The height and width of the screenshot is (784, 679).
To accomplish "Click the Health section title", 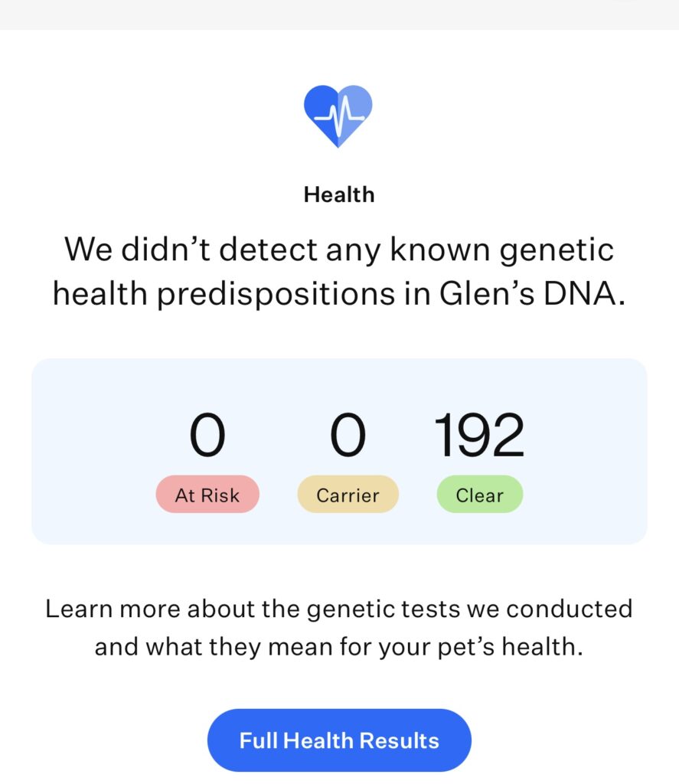I will (x=339, y=194).
